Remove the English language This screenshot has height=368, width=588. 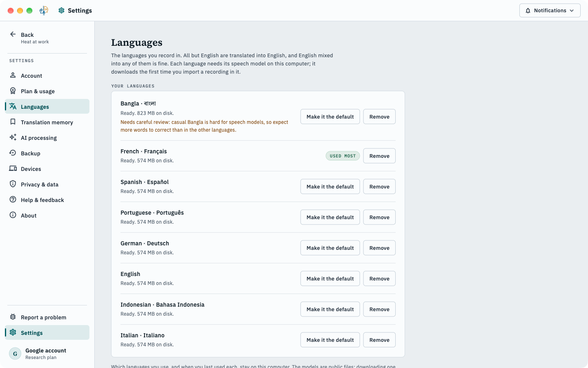(x=379, y=278)
